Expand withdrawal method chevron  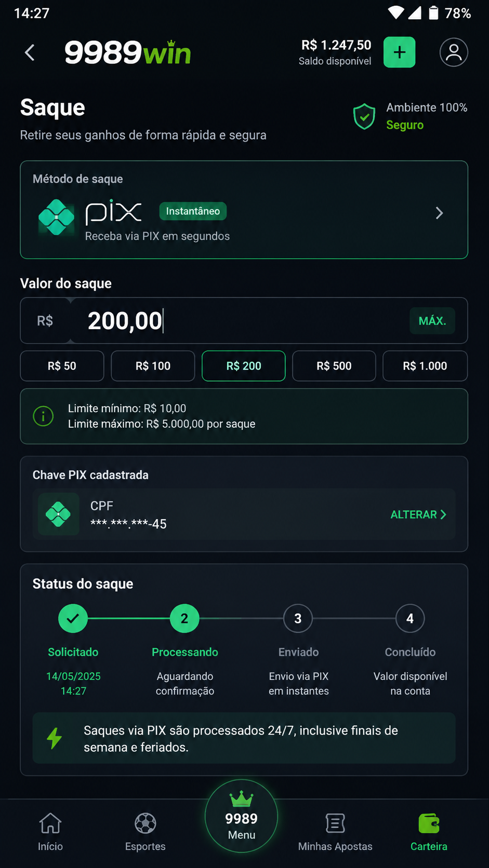439,213
